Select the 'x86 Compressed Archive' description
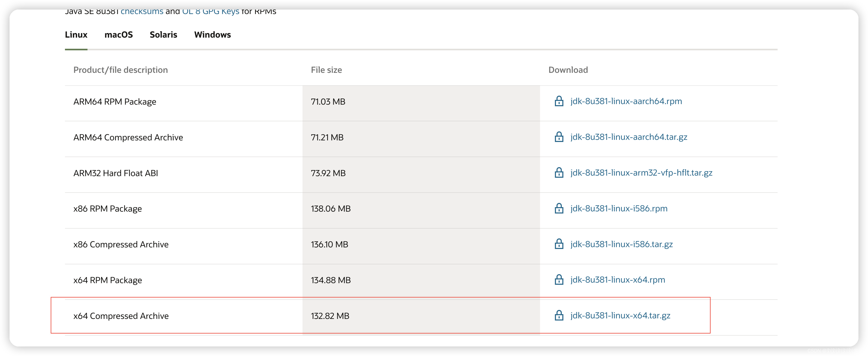Viewport: 868px width, 356px height. tap(121, 244)
